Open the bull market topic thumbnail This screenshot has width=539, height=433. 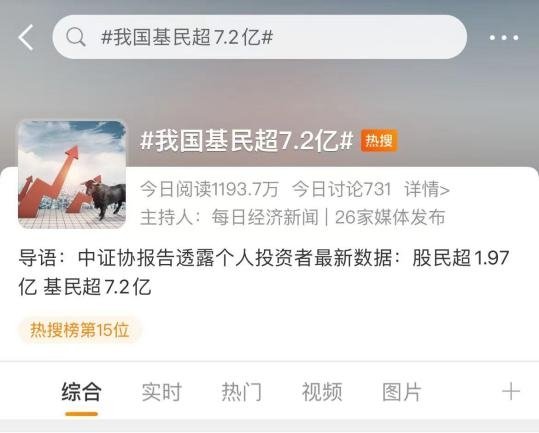pyautogui.click(x=72, y=174)
